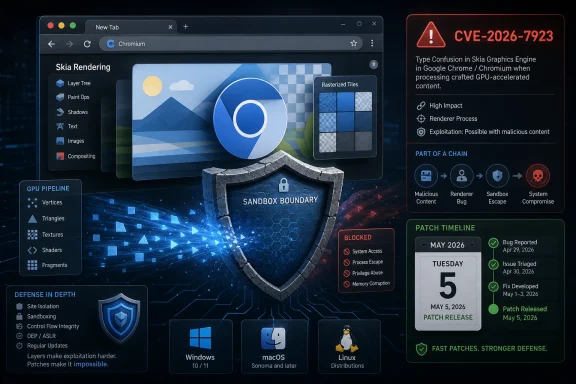Click the large Chromium logo
Screen dimensions: 576x384
250,118
